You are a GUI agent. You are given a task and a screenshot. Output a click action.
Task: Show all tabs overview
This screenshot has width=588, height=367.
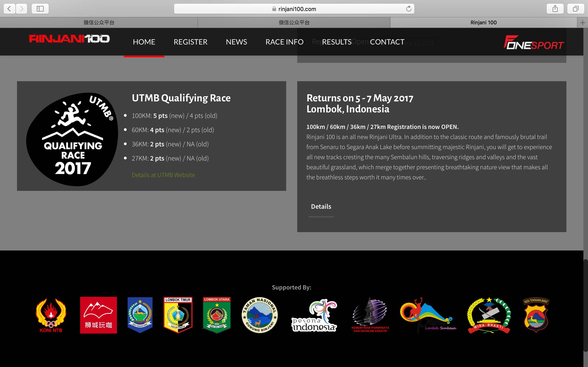tap(576, 9)
